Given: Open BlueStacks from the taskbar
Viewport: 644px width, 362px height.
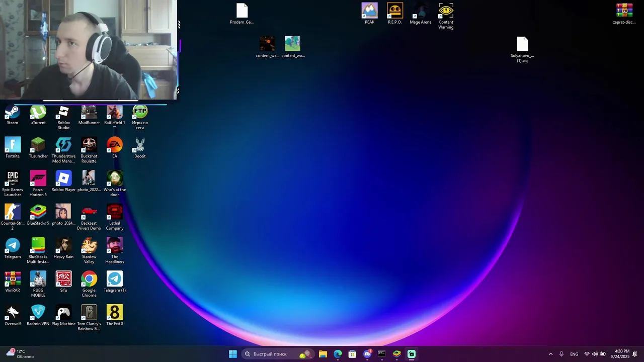Looking at the screenshot, I should pos(396,354).
